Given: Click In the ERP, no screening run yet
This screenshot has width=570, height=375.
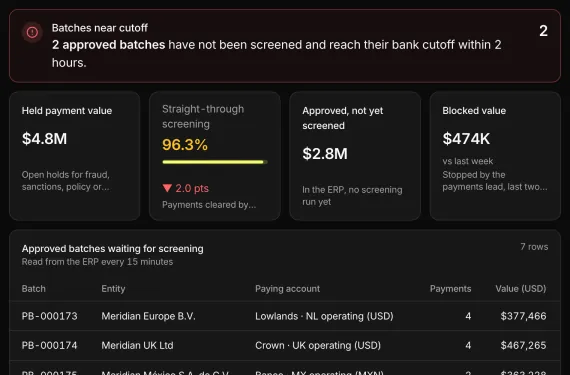Looking at the screenshot, I should click(x=352, y=195).
